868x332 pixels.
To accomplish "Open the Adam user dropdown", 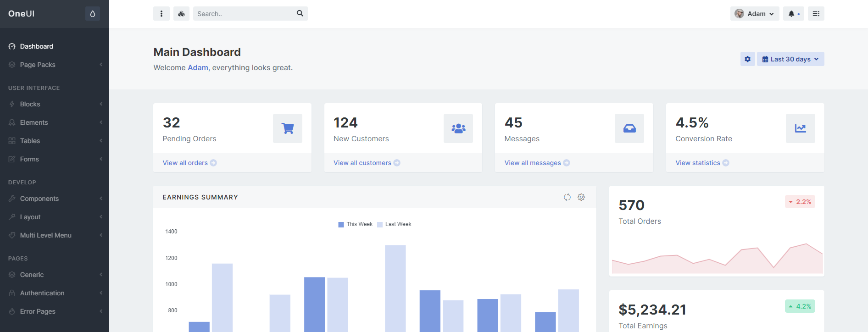I will [x=755, y=14].
